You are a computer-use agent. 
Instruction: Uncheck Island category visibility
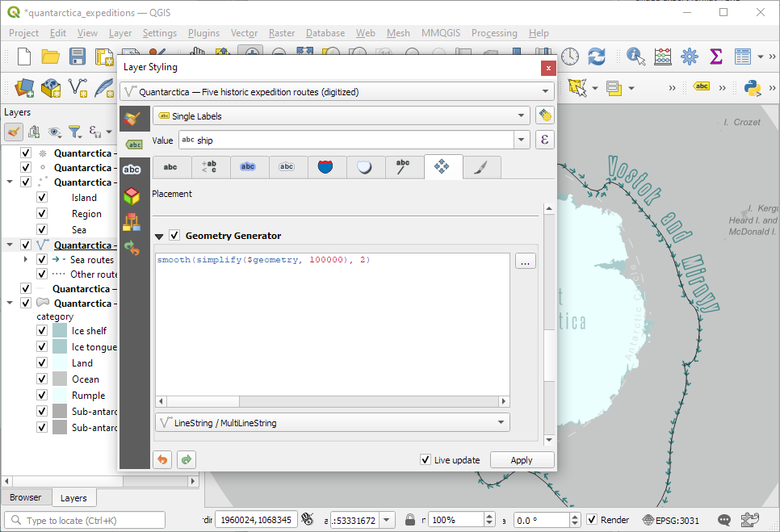[x=42, y=198]
